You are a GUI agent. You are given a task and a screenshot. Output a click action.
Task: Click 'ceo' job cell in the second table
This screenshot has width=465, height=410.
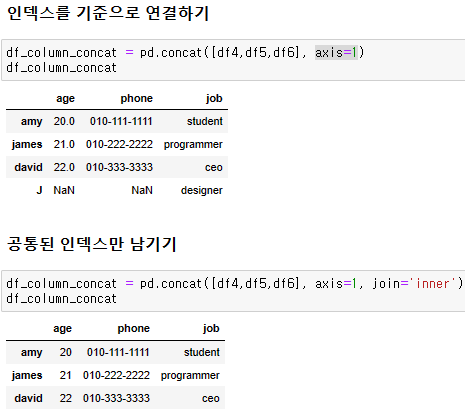(x=211, y=399)
